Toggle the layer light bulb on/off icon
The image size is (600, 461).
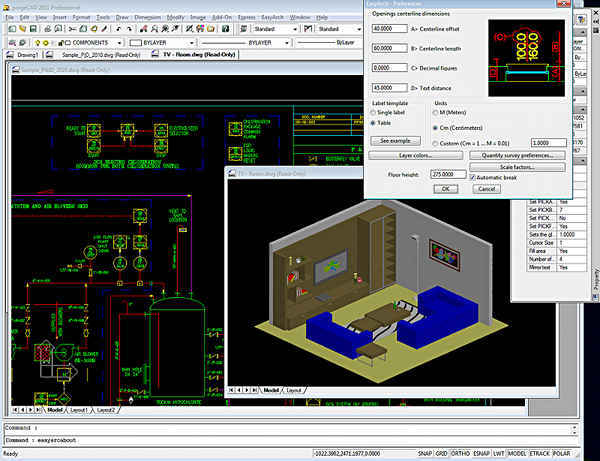pyautogui.click(x=38, y=43)
